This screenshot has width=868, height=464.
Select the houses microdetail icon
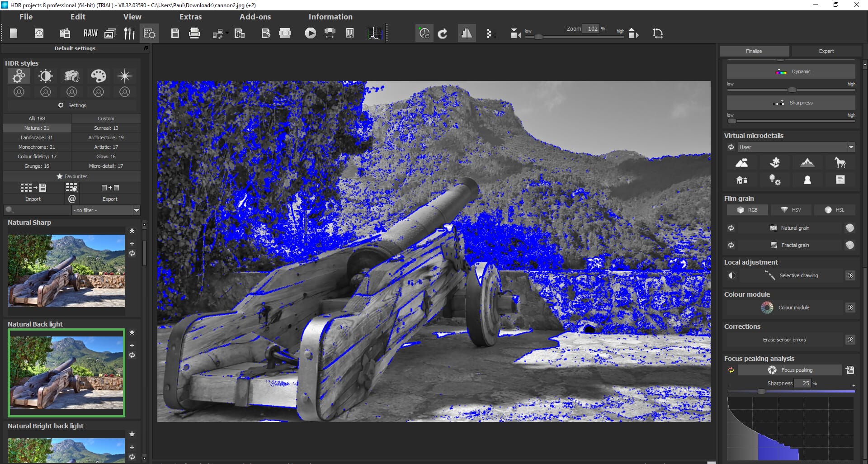pos(742,180)
